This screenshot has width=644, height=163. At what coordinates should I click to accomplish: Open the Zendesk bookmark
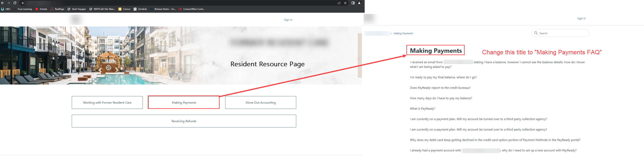click(x=140, y=9)
